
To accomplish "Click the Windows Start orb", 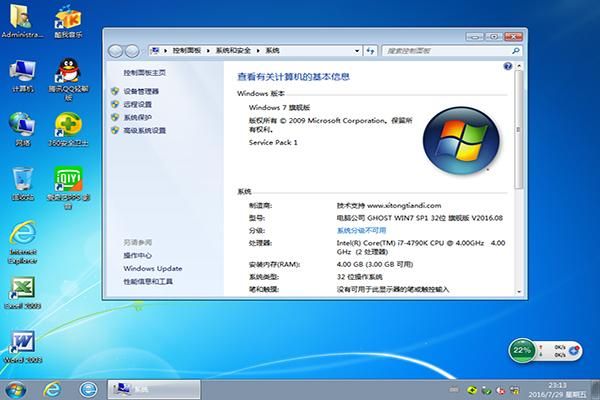I will 15,390.
